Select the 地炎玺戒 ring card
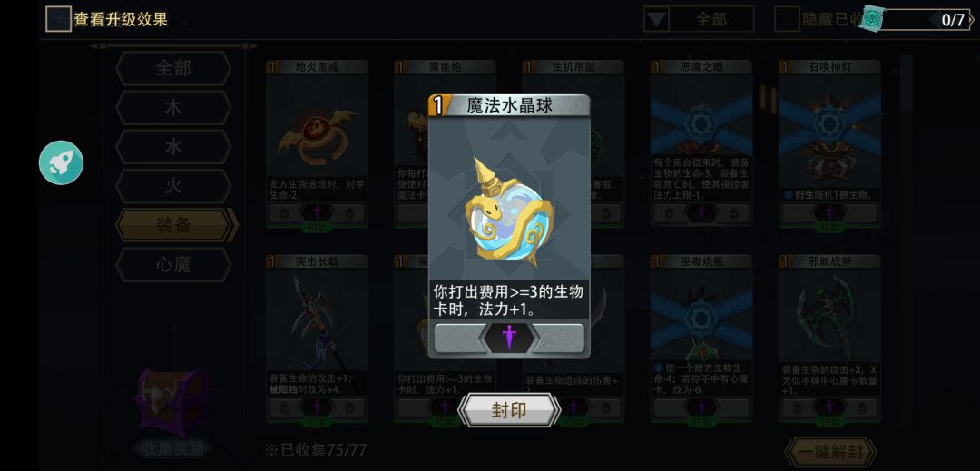The width and height of the screenshot is (980, 471). [317, 143]
